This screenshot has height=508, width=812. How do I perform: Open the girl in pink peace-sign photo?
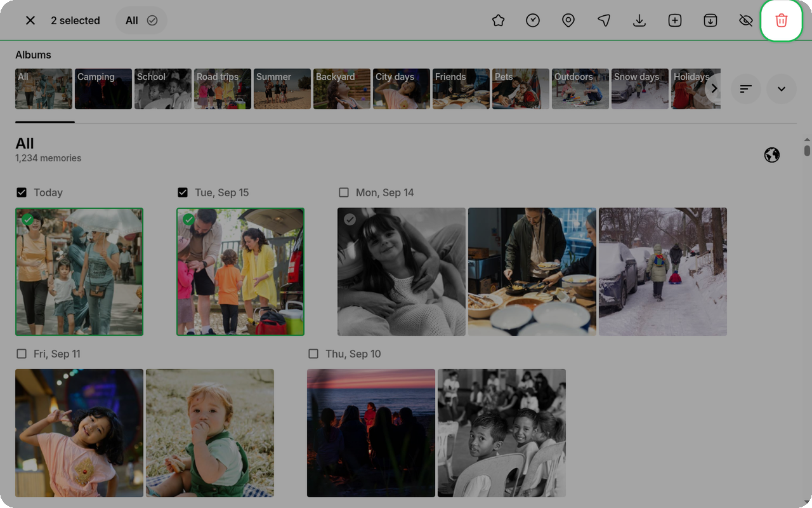79,433
